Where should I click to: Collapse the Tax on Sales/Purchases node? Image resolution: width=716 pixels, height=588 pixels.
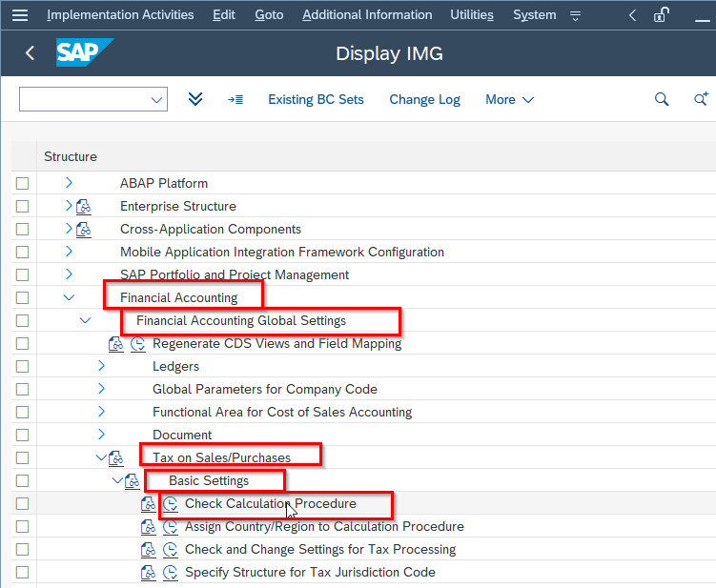click(x=101, y=457)
